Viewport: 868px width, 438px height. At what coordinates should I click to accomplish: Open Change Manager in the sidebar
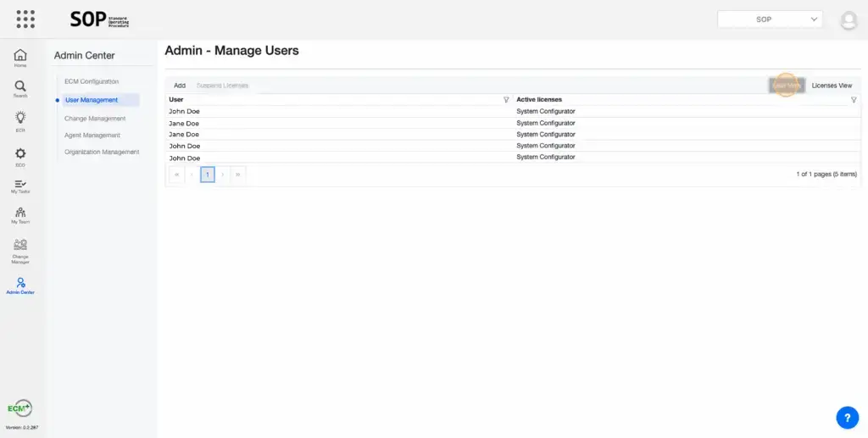coord(19,251)
